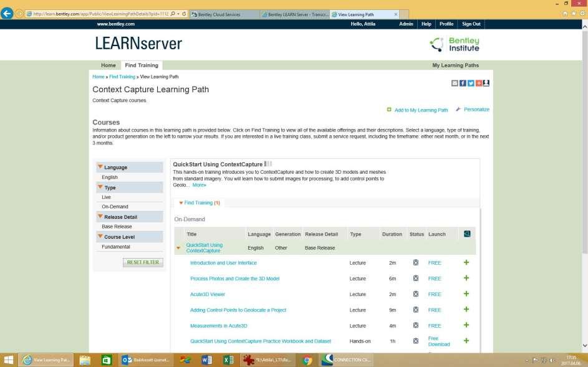Switch to Bentley Cloud Services browser tab
Image resolution: width=588 pixels, height=367 pixels.
coord(224,14)
